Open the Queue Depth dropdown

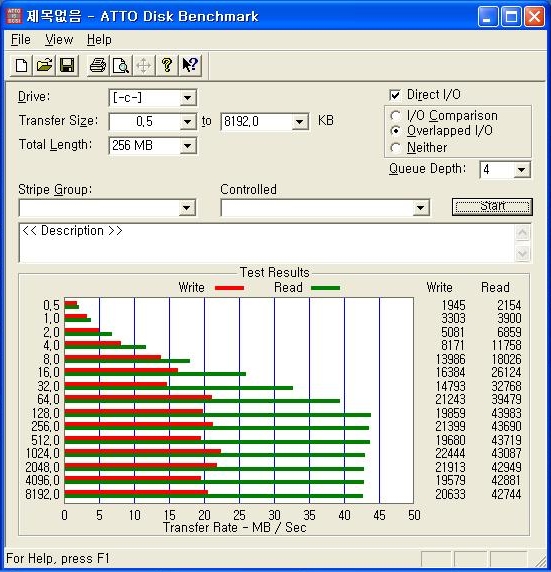click(x=521, y=170)
